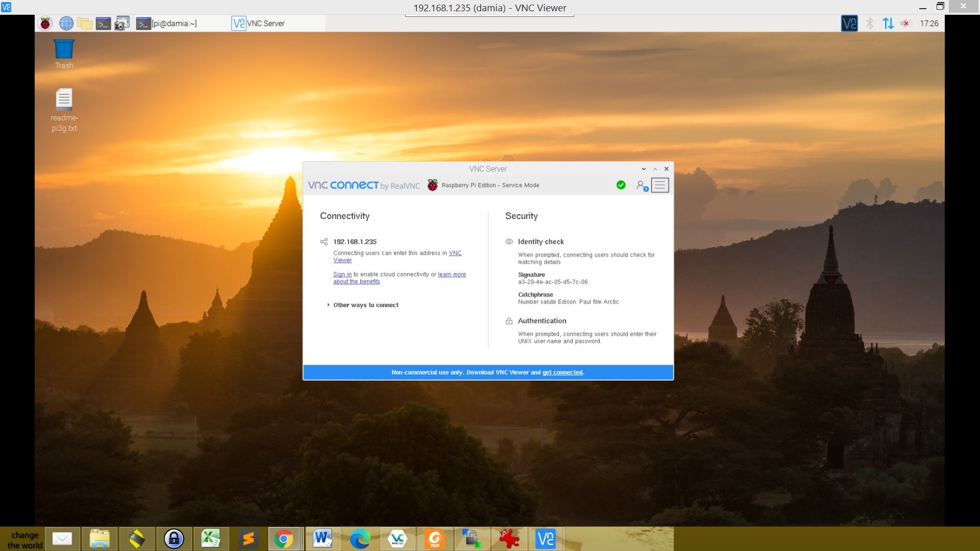Toggle Bluetooth in the Pi system tray
This screenshot has height=551, width=980.
870,23
